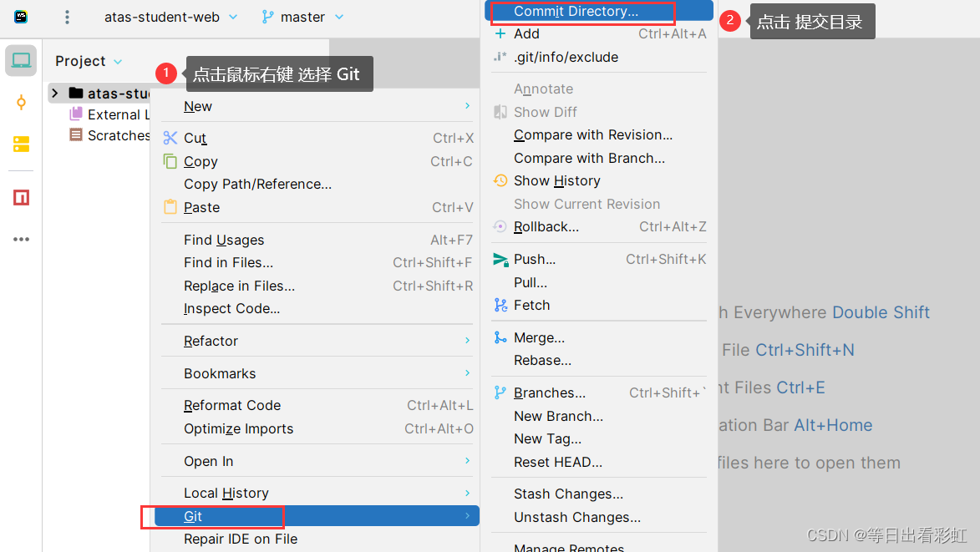This screenshot has width=980, height=552.
Task: Click Alt+Home navigation bar hint
Action: pyautogui.click(x=833, y=425)
